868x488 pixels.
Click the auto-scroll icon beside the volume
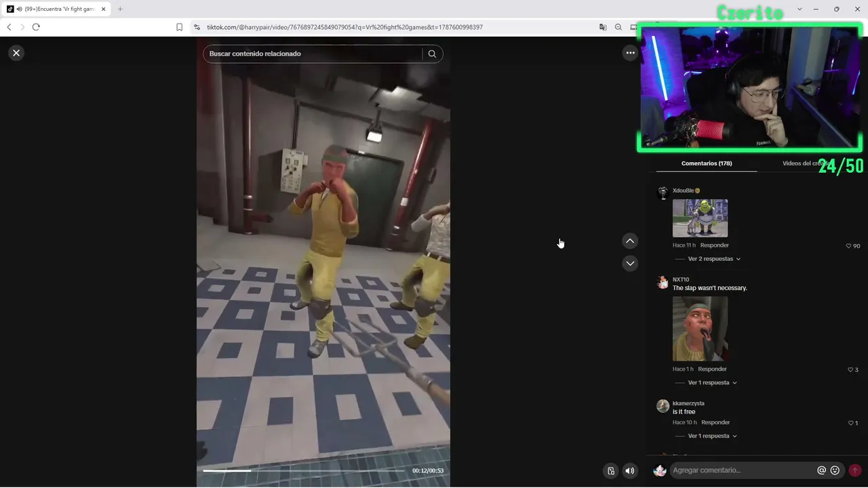click(611, 470)
